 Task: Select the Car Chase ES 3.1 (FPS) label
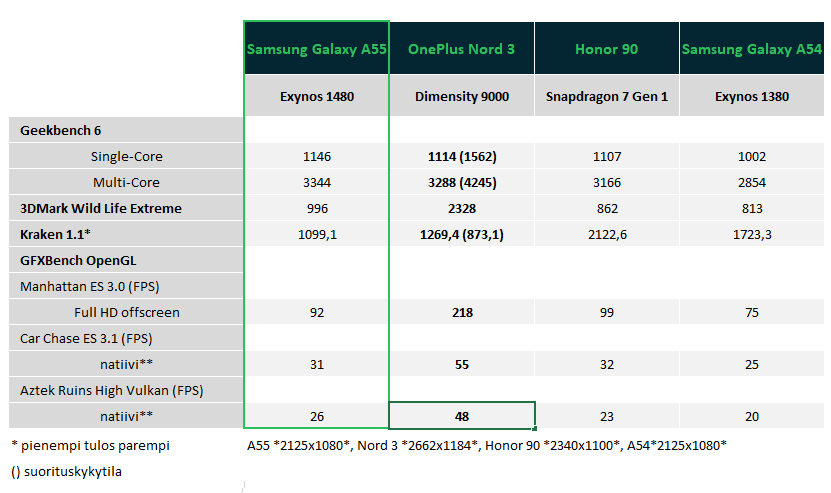126,338
